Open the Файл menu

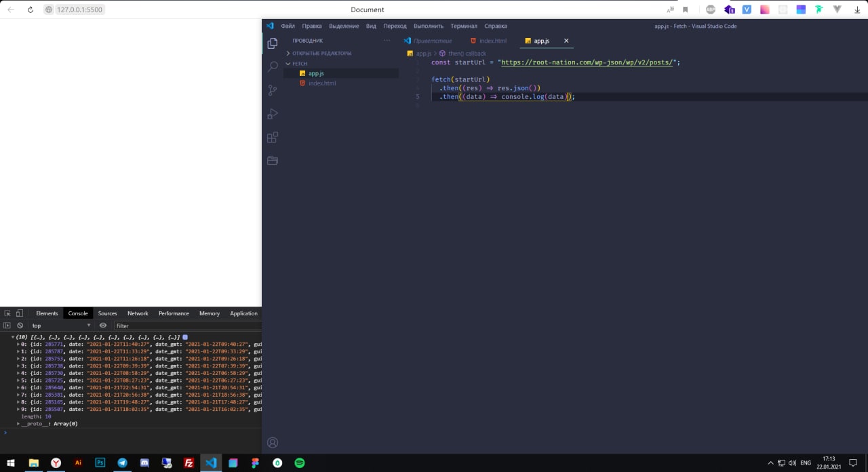288,26
